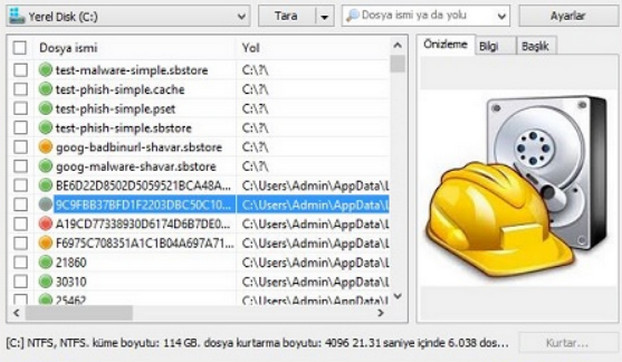Check the box for test-malware-simple.sbstore
This screenshot has width=622, height=362.
tap(21, 70)
